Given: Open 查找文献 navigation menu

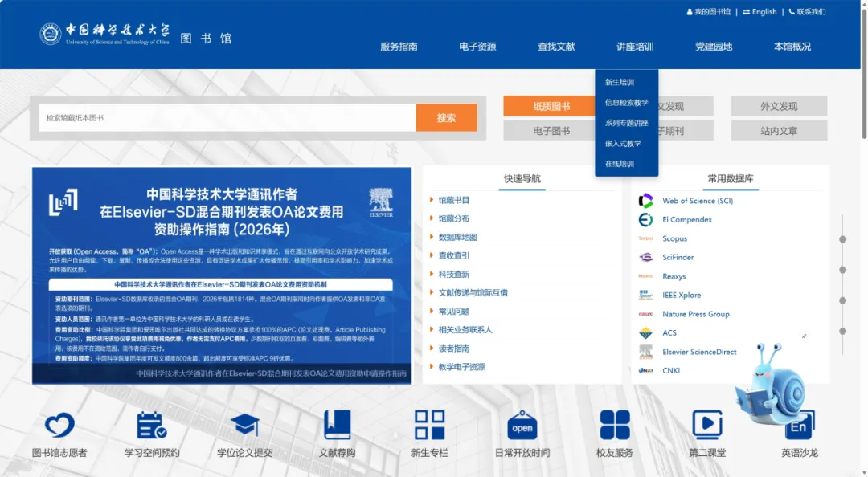Looking at the screenshot, I should click(x=556, y=47).
